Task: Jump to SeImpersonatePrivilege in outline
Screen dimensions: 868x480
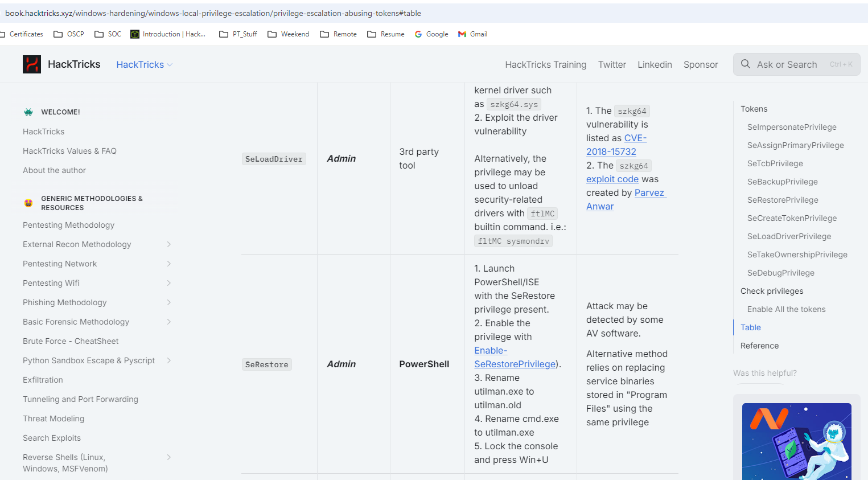Action: coord(792,127)
